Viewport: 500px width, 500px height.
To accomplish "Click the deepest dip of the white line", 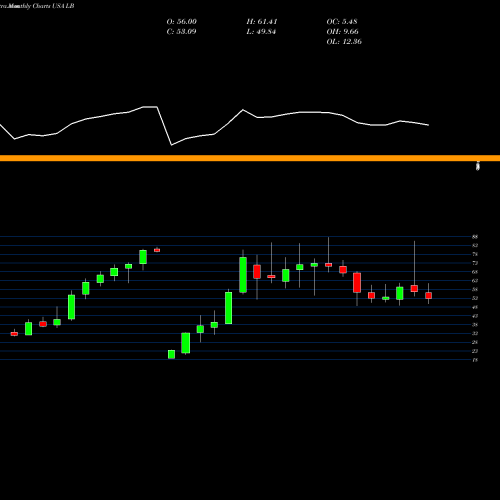I will [172, 145].
